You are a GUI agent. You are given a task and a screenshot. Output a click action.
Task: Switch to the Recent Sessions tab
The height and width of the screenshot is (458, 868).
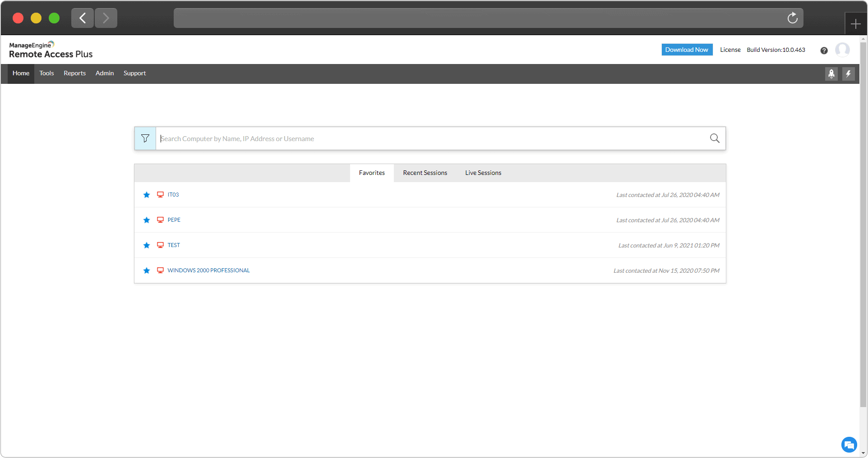click(x=425, y=173)
